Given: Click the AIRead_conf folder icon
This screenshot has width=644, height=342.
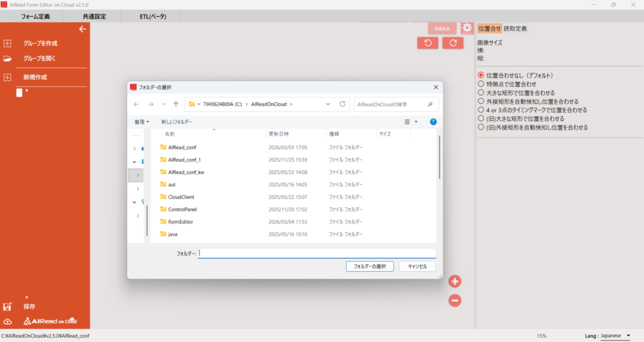Looking at the screenshot, I should tap(163, 147).
